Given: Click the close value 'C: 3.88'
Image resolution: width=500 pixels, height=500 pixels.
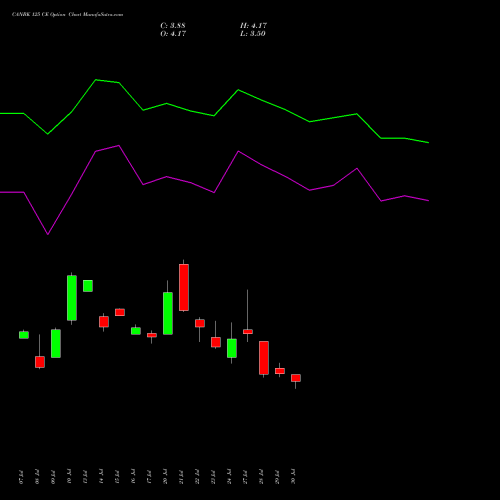Looking at the screenshot, I should click(x=173, y=26).
